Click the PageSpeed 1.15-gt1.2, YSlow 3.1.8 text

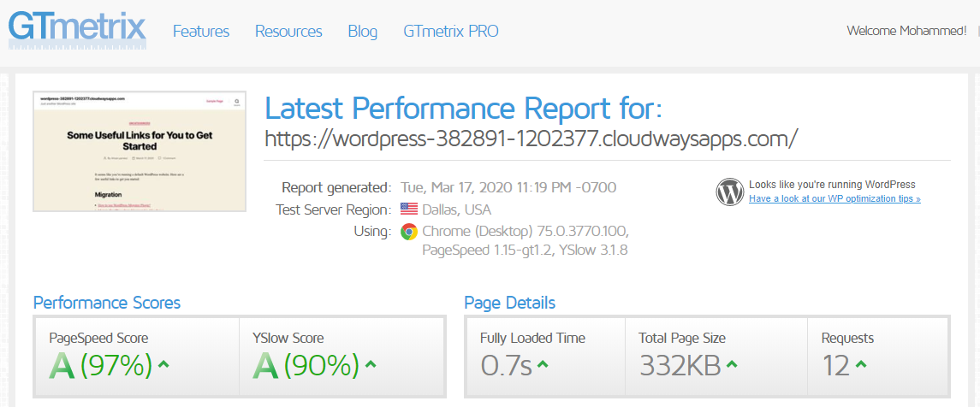pos(525,251)
